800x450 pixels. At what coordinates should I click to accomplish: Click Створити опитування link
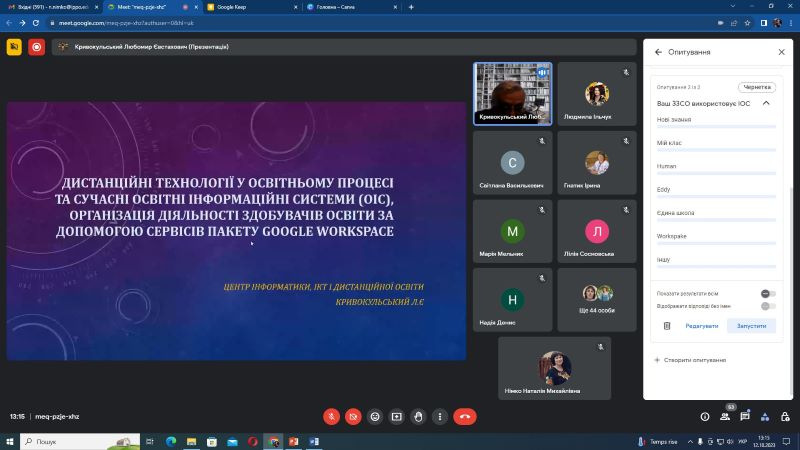pyautogui.click(x=690, y=360)
